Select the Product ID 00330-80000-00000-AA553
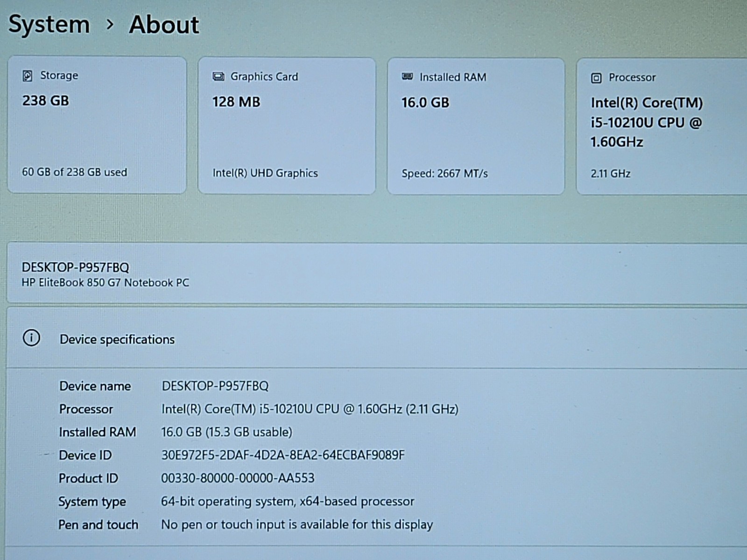Image resolution: width=747 pixels, height=560 pixels. point(238,478)
